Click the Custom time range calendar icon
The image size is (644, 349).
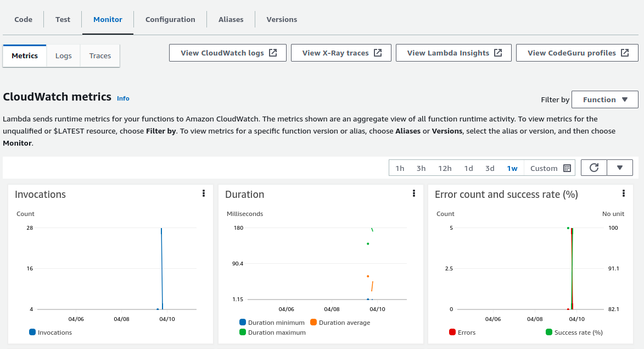click(x=567, y=168)
